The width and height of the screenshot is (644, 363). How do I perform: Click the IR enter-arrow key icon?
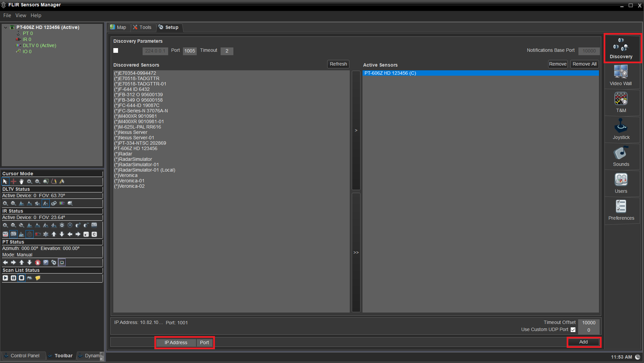pos(86,234)
